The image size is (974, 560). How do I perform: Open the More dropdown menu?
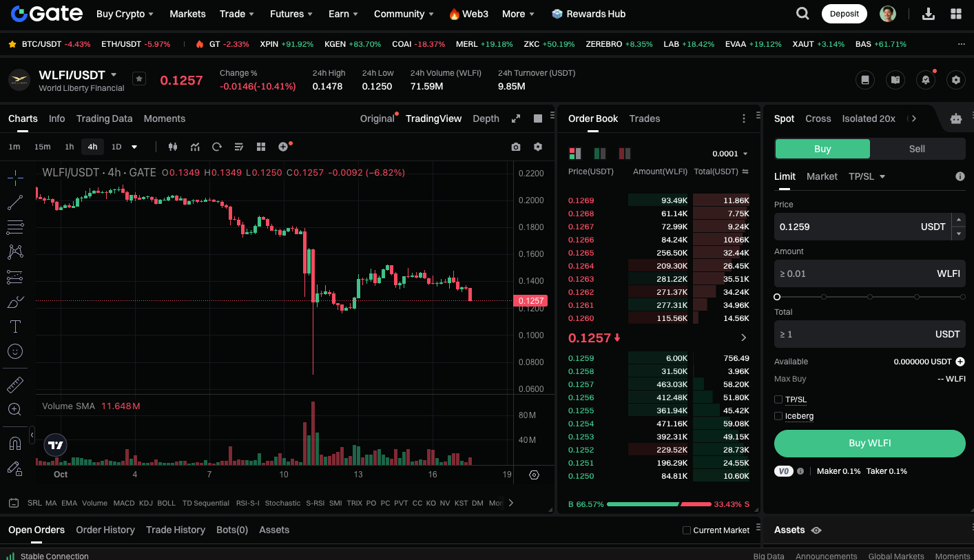click(x=519, y=14)
